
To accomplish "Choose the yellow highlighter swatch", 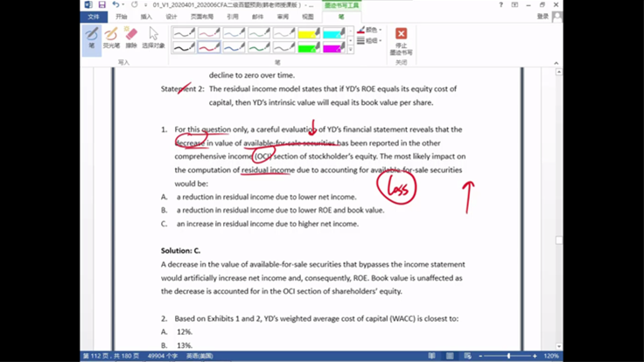I will [309, 33].
